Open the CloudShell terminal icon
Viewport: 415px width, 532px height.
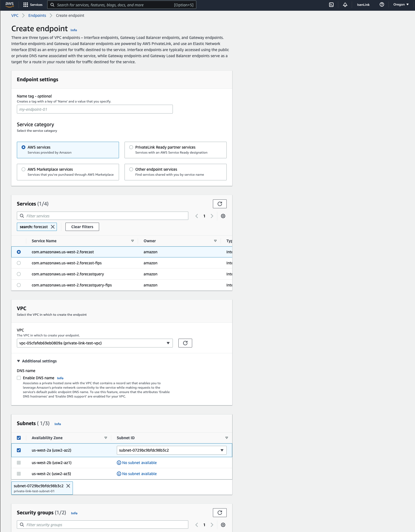pos(331,5)
